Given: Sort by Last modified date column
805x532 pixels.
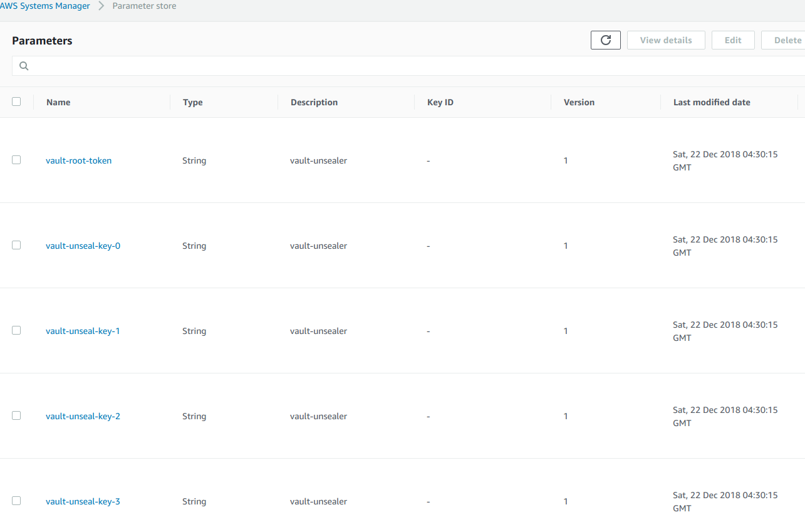Looking at the screenshot, I should (x=711, y=102).
